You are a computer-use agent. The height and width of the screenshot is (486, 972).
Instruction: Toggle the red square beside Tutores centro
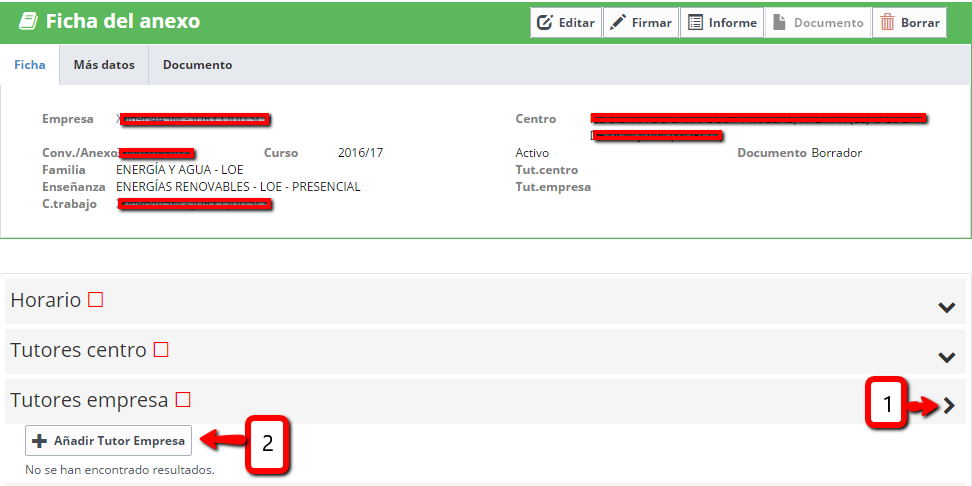coord(160,350)
